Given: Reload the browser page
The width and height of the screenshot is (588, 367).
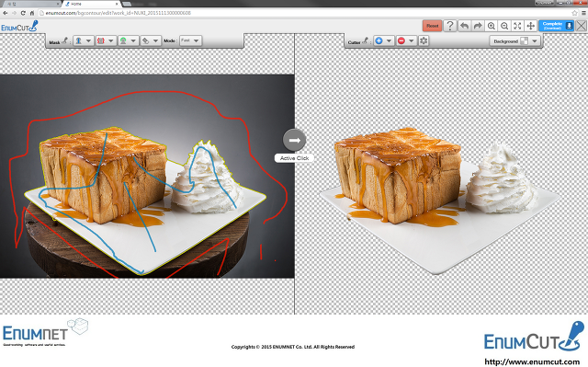Looking at the screenshot, I should click(x=23, y=13).
